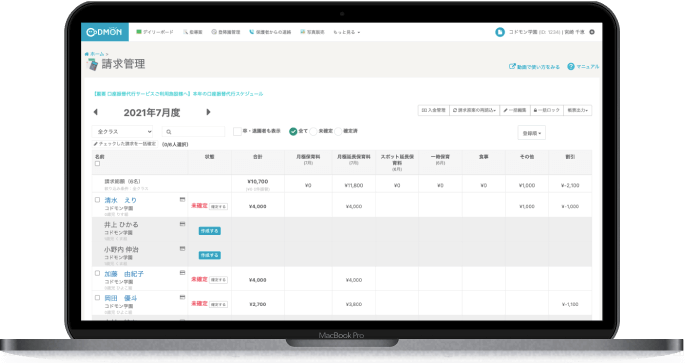Click the name search input field
686x363 pixels.
tap(193, 132)
